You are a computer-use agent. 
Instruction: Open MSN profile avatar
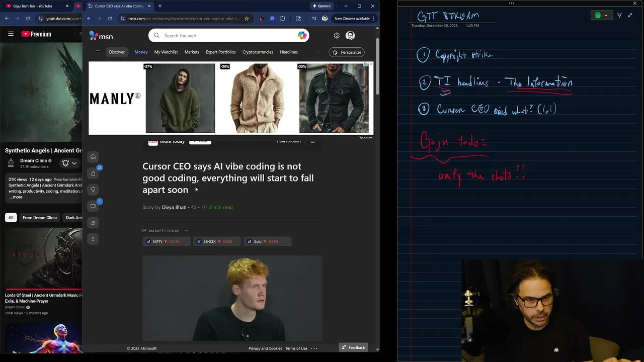click(350, 36)
